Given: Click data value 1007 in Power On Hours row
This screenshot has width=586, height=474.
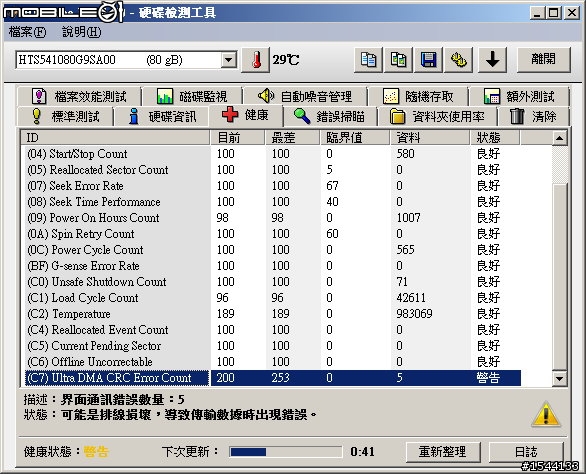Looking at the screenshot, I should click(x=408, y=218).
